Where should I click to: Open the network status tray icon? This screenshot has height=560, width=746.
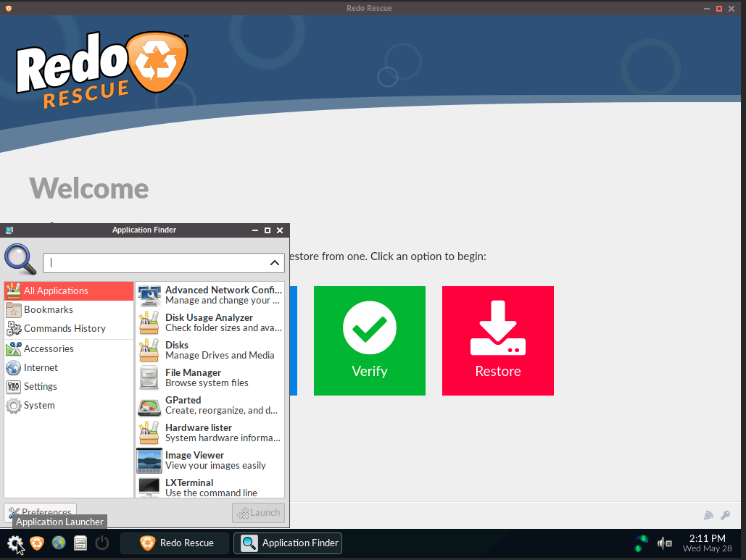(x=642, y=543)
